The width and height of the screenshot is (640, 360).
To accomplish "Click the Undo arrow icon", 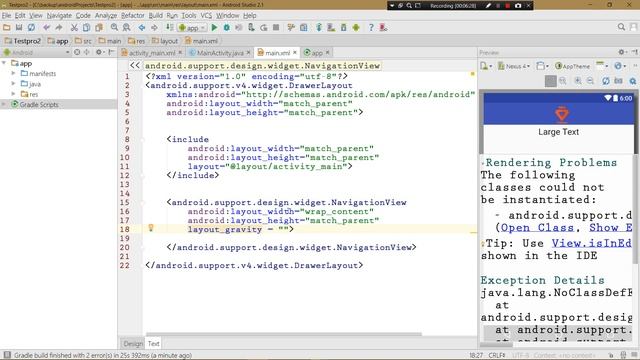I will click(x=47, y=28).
